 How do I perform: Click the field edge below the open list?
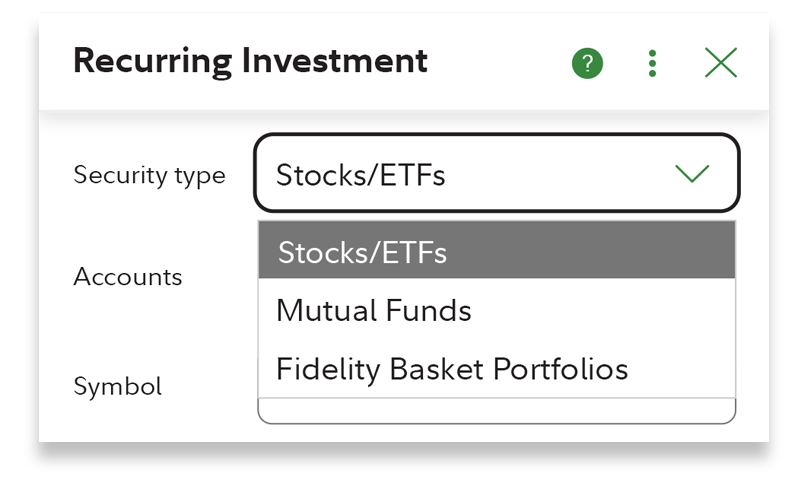497,412
